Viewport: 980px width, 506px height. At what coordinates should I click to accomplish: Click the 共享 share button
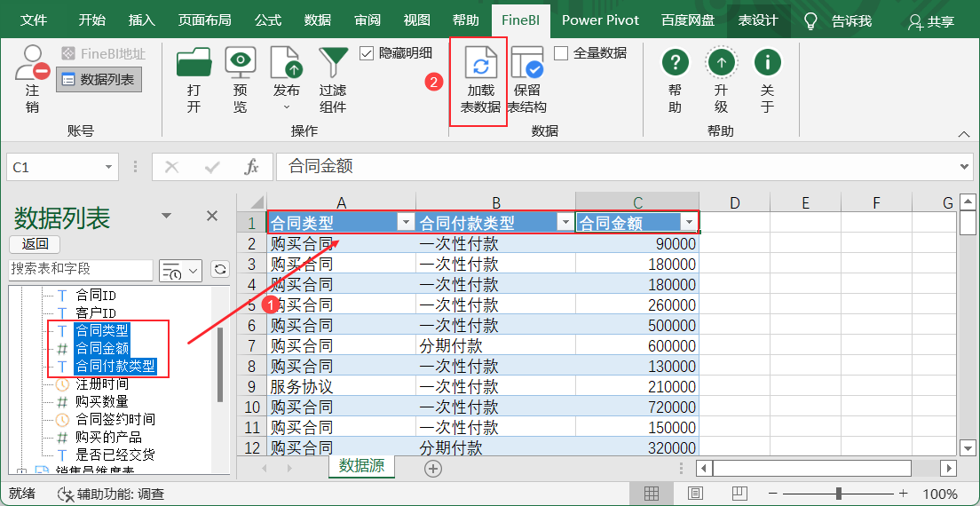coord(931,21)
